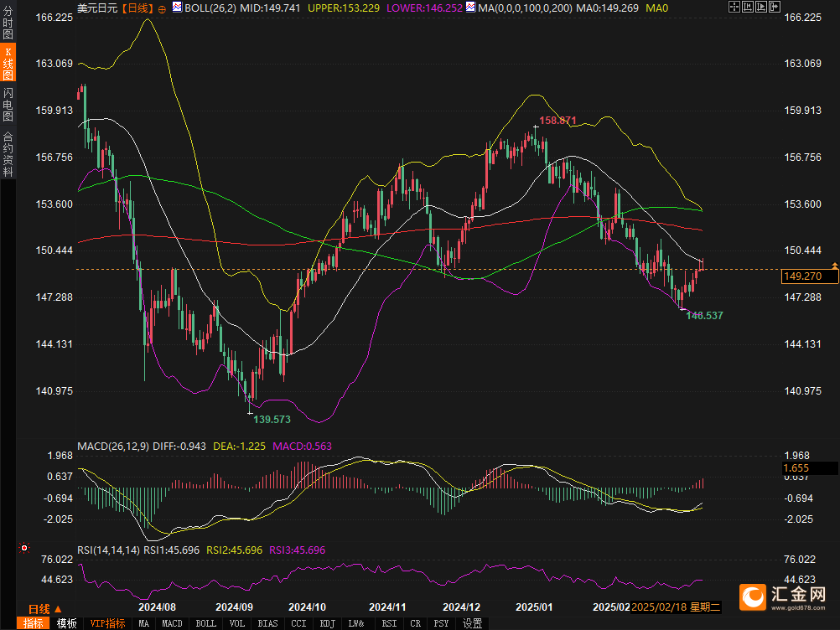The width and height of the screenshot is (840, 630).
Task: Select the CCI indicator button
Action: pyautogui.click(x=298, y=623)
